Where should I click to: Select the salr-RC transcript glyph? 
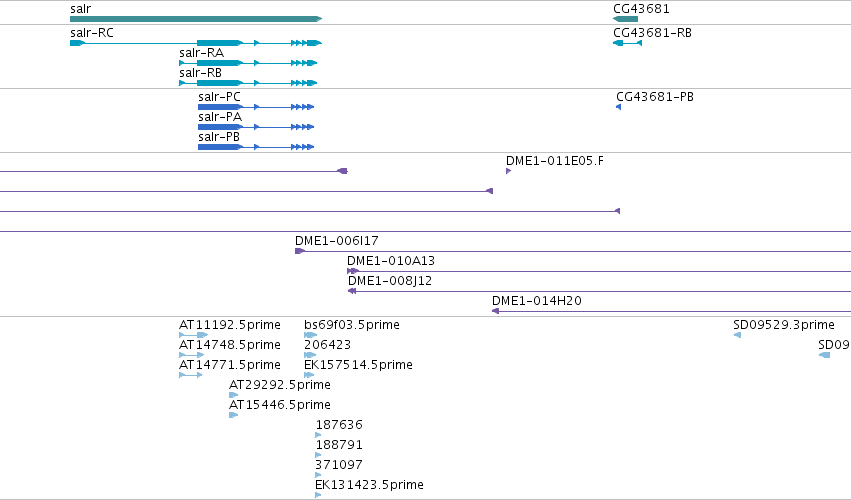tap(196, 43)
